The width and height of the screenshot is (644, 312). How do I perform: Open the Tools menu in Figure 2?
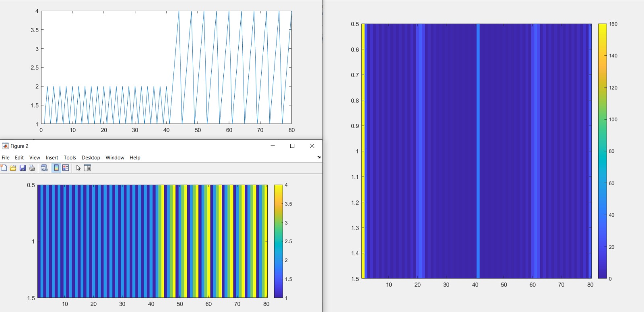pyautogui.click(x=70, y=158)
